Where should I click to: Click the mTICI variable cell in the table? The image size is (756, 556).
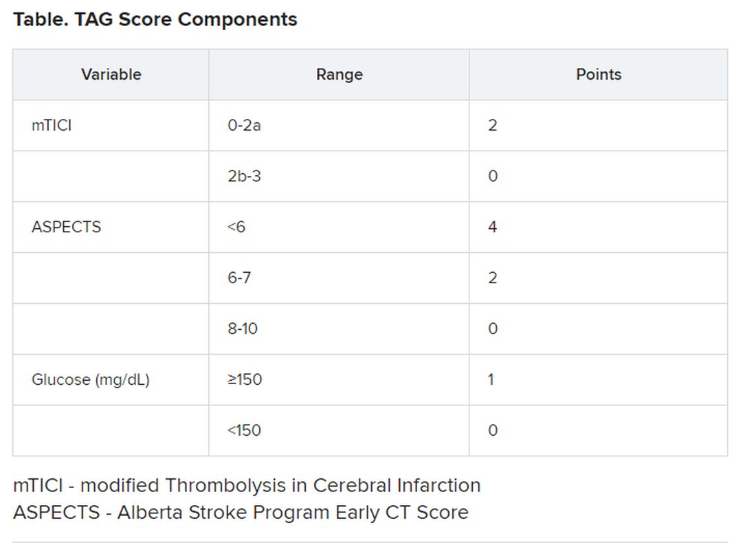coord(52,125)
